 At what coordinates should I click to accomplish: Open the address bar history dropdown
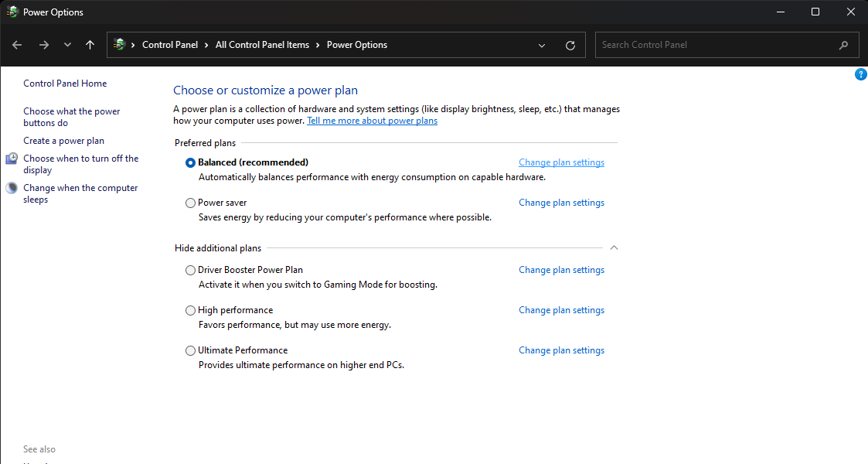pyautogui.click(x=543, y=45)
